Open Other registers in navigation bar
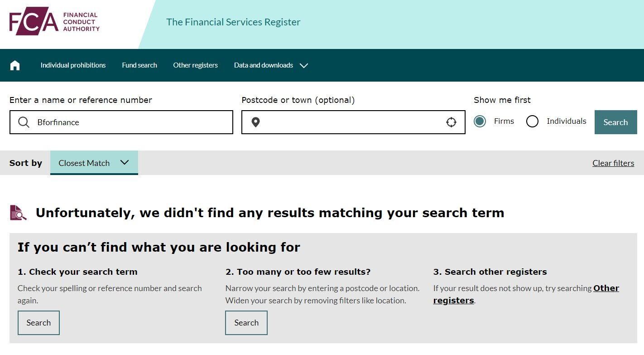This screenshot has width=644, height=355. pos(195,65)
